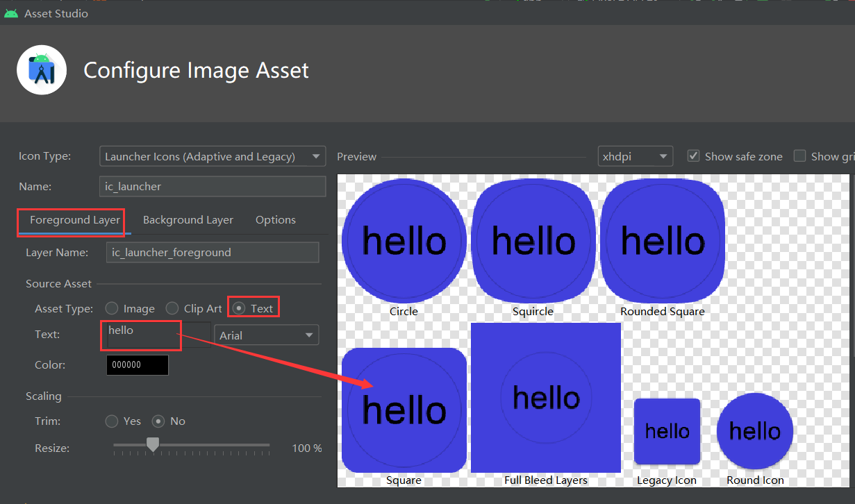
Task: Open the xhdpi density dropdown
Action: 636,156
